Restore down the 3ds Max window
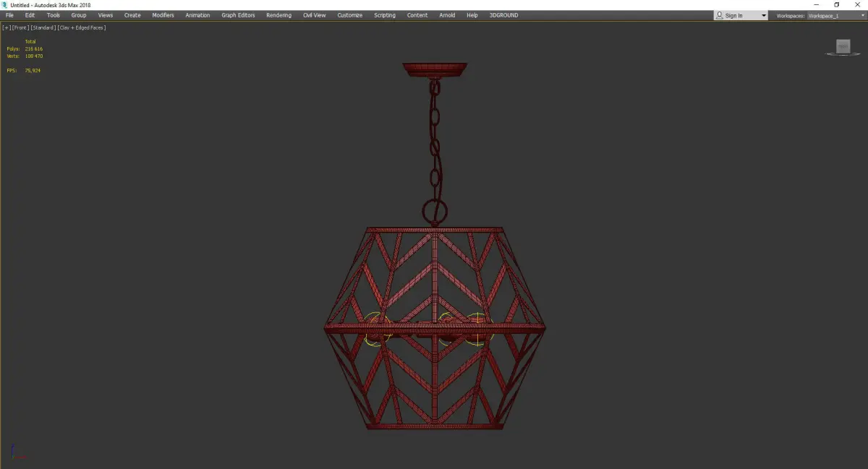Screen dimensions: 868x469 pyautogui.click(x=836, y=5)
